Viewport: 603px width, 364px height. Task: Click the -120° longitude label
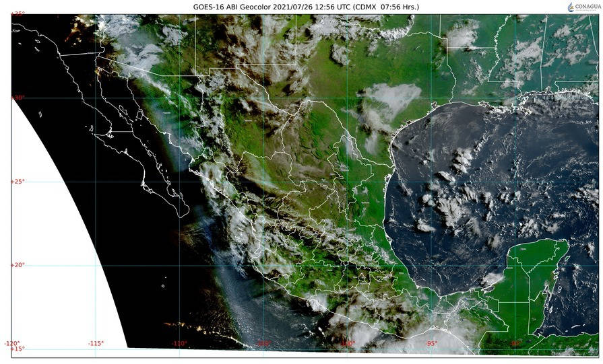[11, 343]
